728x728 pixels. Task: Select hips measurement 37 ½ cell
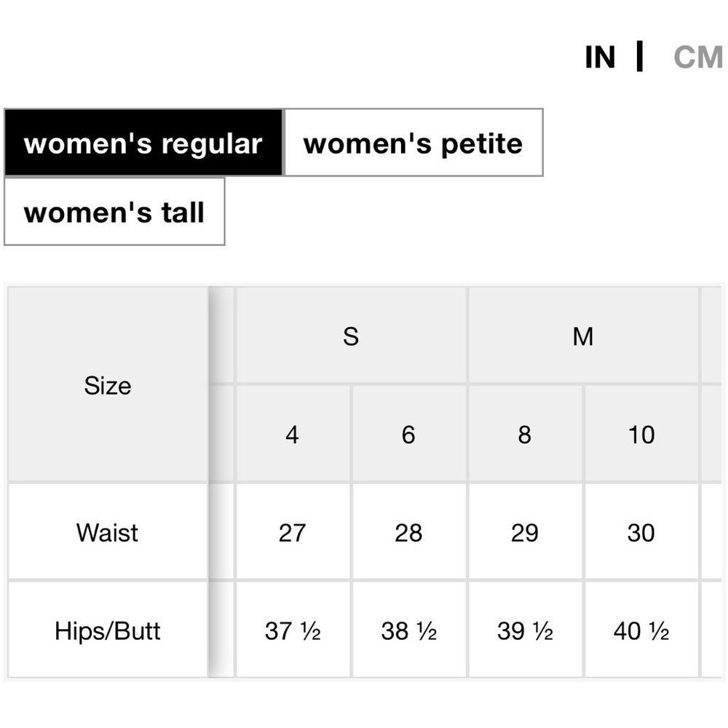pos(293,630)
